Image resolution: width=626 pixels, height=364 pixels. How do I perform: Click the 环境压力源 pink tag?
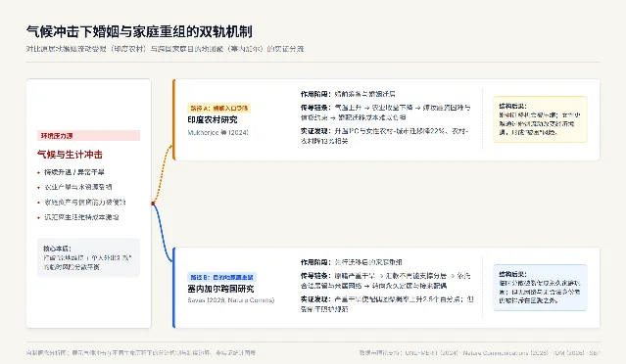88,136
